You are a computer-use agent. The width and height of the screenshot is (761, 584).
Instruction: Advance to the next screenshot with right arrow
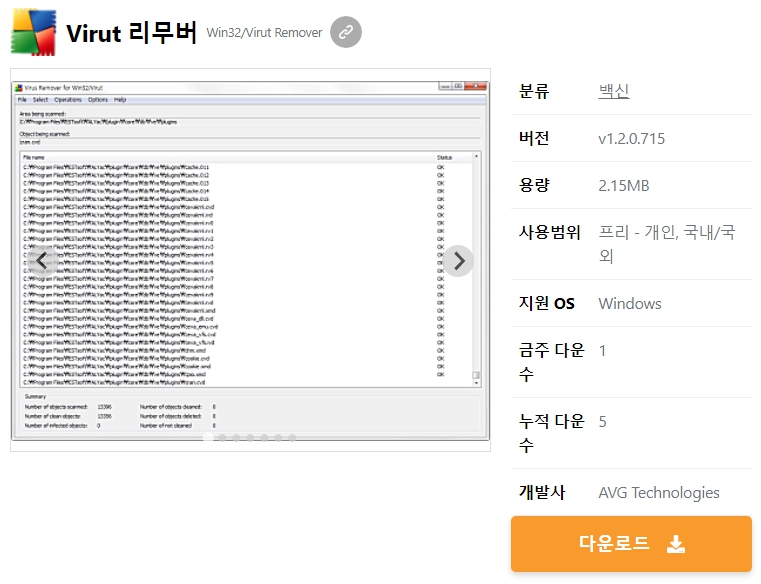tap(458, 261)
